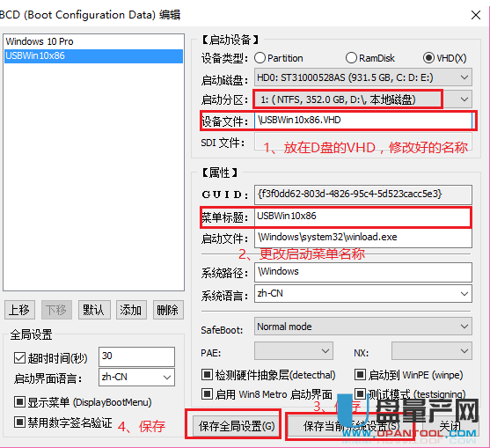Select the Partition device type radio button

point(260,58)
